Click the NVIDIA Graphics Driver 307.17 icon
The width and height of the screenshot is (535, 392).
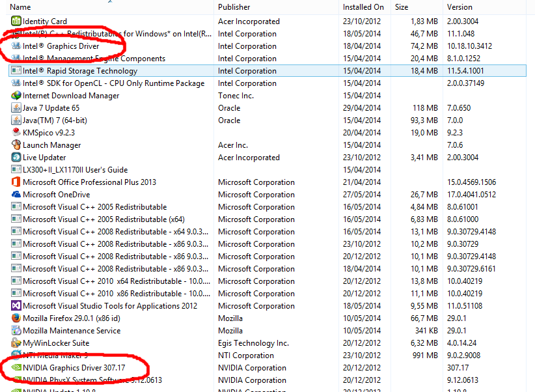coord(16,367)
